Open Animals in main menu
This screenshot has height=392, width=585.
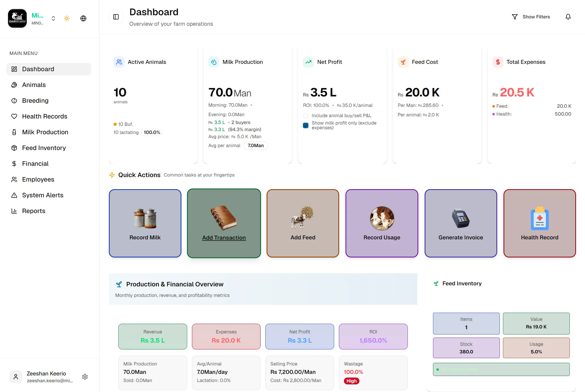pyautogui.click(x=49, y=85)
